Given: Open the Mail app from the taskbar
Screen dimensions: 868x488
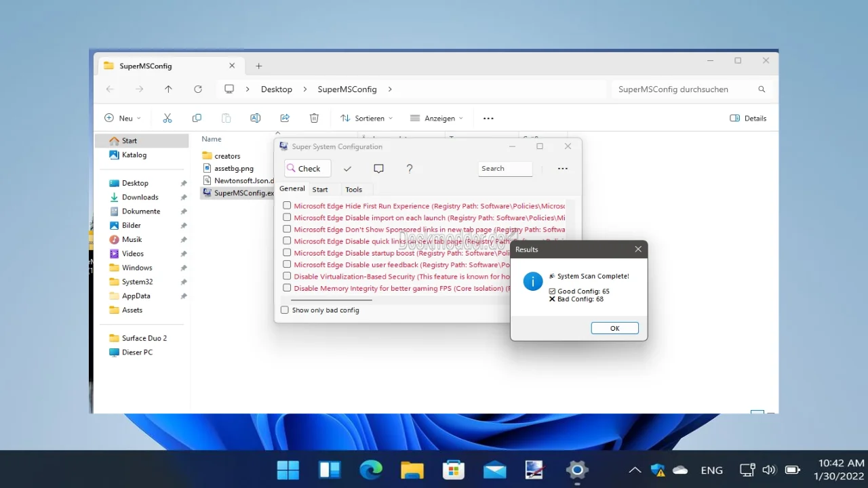Looking at the screenshot, I should coord(495,470).
